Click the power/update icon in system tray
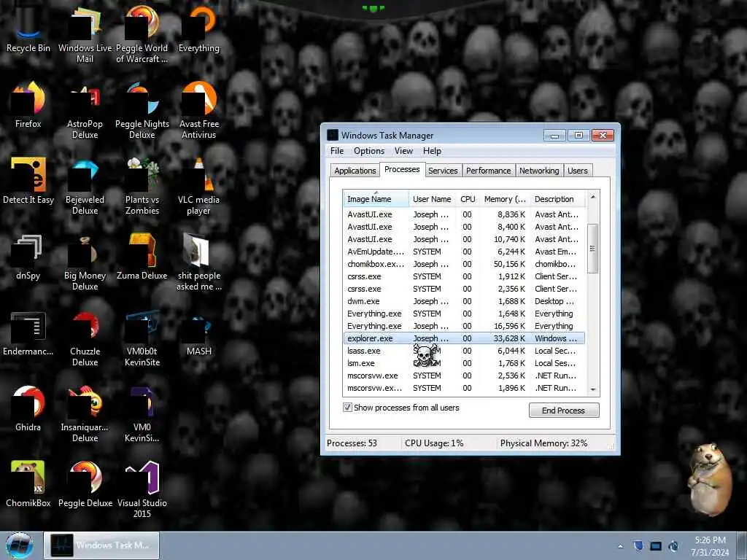Image resolution: width=747 pixels, height=560 pixels. (x=673, y=546)
